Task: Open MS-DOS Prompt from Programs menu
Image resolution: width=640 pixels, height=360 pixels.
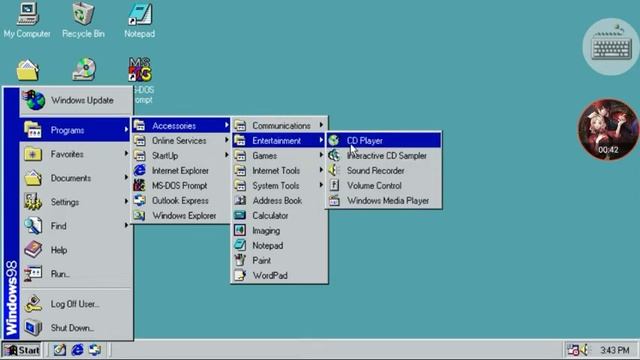Action: (x=181, y=186)
